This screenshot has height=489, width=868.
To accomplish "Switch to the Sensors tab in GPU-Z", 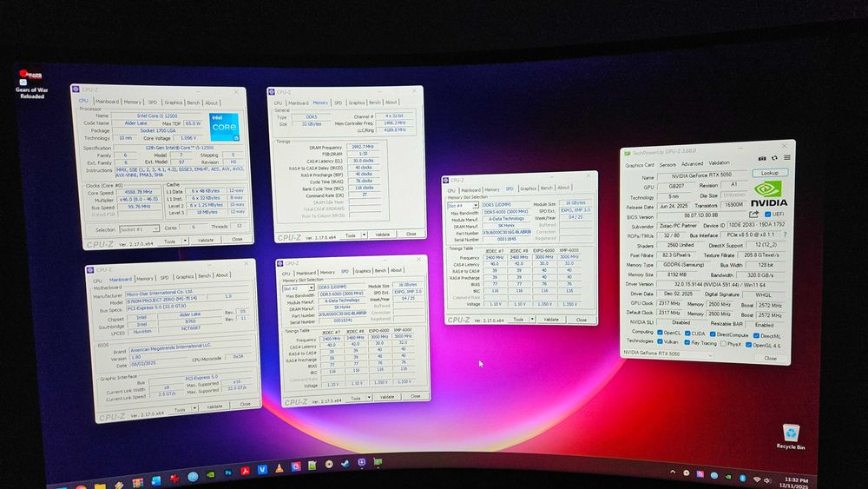I will [667, 164].
